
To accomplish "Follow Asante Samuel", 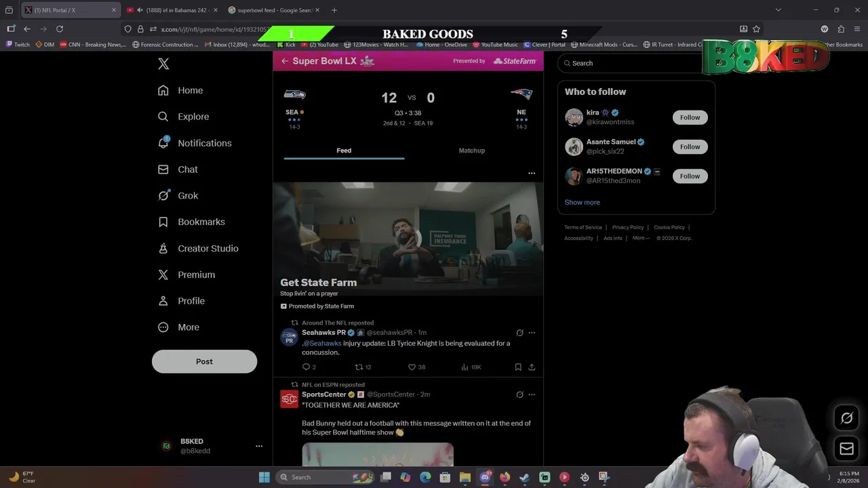I will 690,146.
